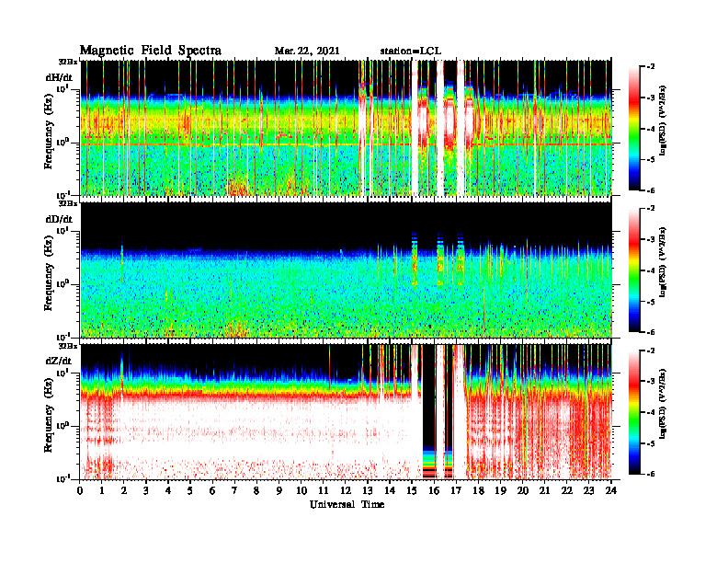The width and height of the screenshot is (728, 563).
Task: Click hour tick label "8" on time axis
Action: [x=256, y=490]
